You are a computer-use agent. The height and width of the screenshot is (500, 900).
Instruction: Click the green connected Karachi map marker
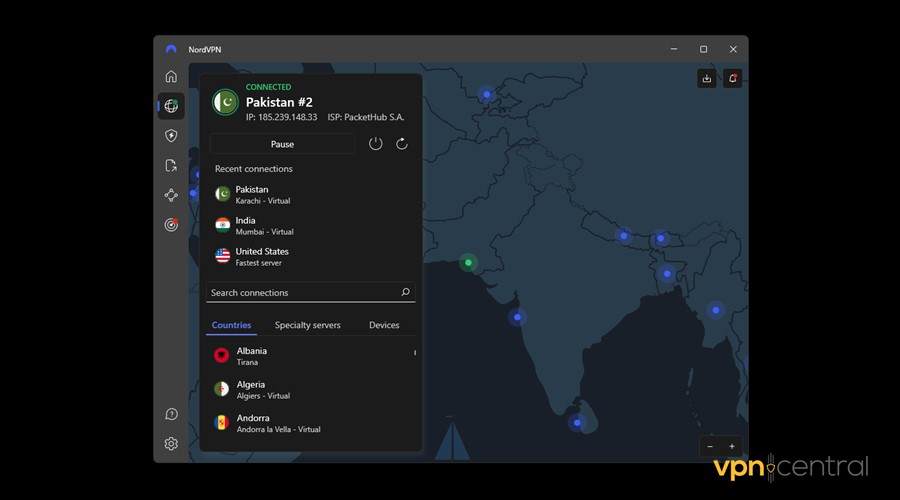pyautogui.click(x=468, y=262)
